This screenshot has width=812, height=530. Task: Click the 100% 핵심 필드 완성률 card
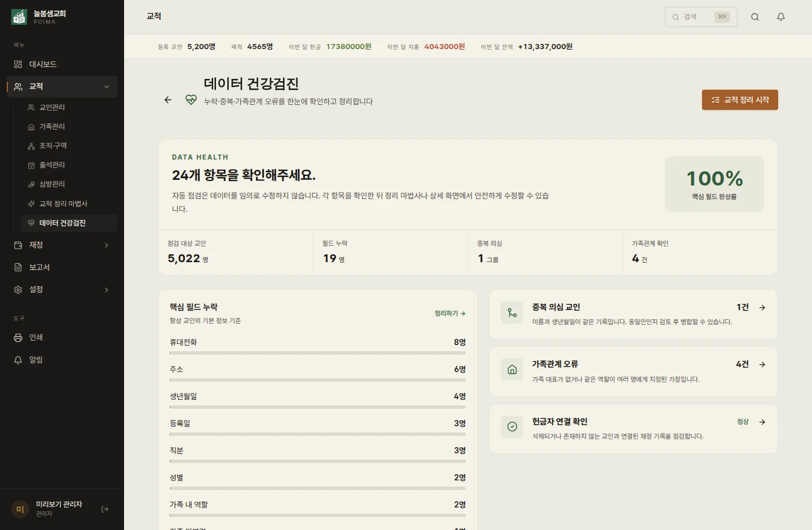pyautogui.click(x=714, y=184)
